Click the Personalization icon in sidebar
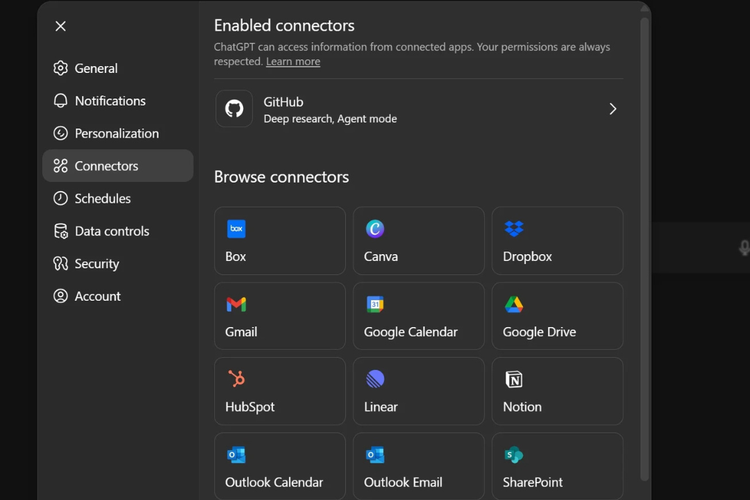750x500 pixels. pyautogui.click(x=60, y=133)
